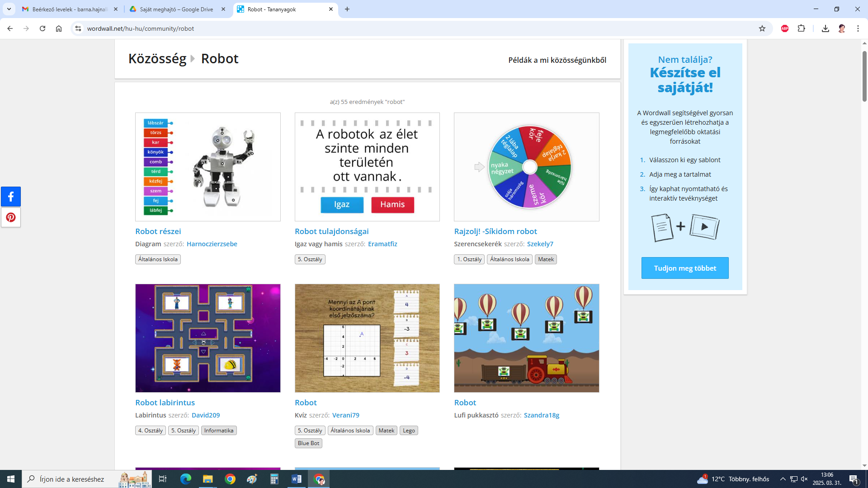
Task: Open Chrome downloads icon
Action: tap(826, 28)
